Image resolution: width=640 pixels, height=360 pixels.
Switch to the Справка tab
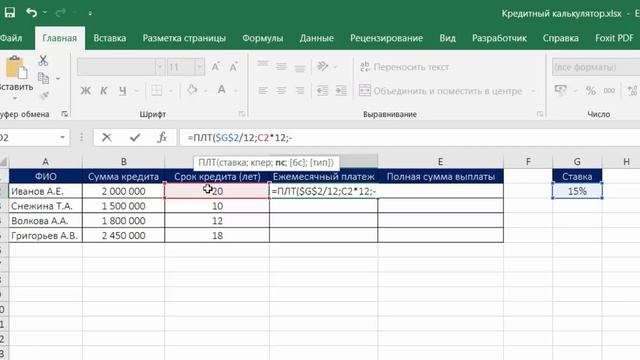point(560,38)
